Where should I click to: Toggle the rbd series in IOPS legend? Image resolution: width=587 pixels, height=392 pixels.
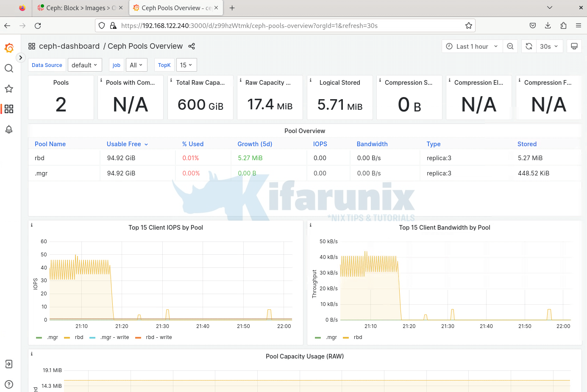(x=79, y=337)
